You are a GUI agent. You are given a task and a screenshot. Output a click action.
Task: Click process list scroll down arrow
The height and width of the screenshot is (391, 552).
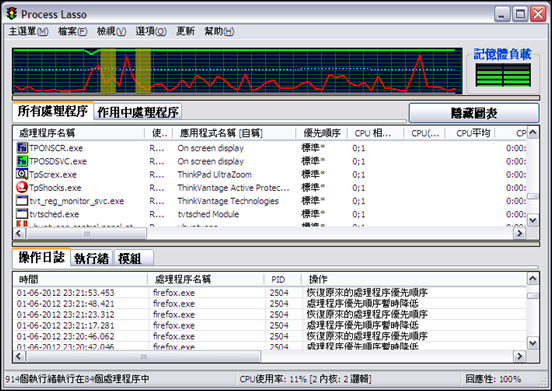[x=533, y=220]
